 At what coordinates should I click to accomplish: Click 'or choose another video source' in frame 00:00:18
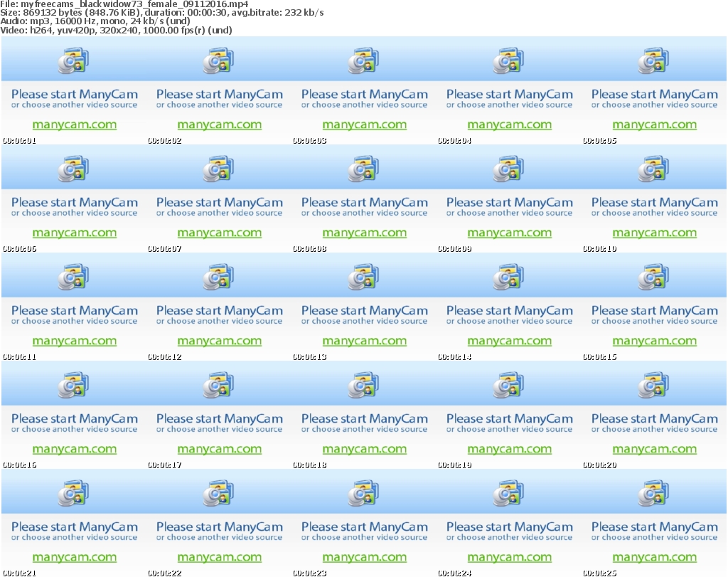pyautogui.click(x=365, y=429)
